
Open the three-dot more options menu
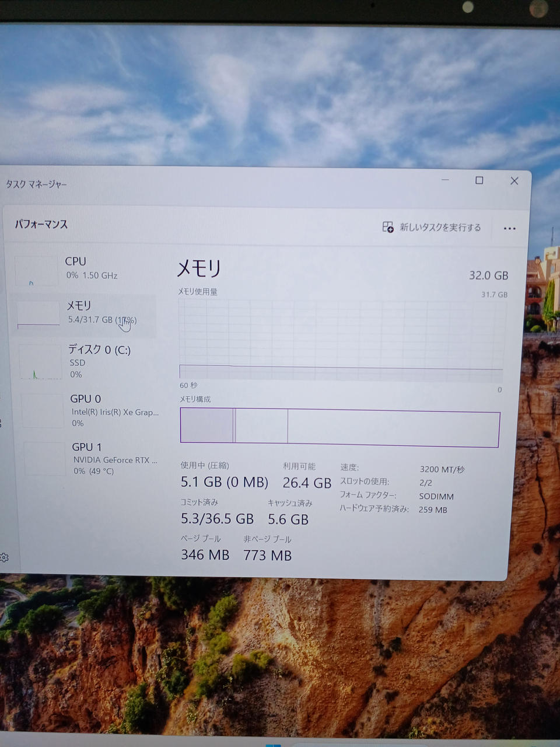coord(509,228)
